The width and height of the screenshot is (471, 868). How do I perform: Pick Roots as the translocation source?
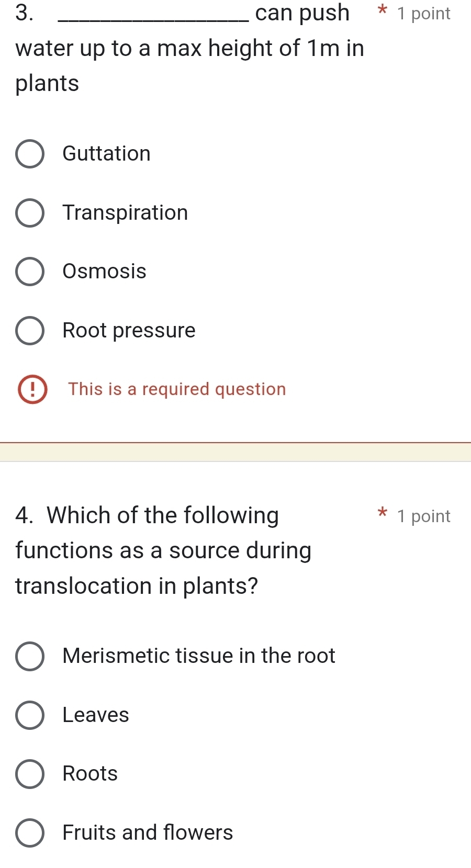click(x=30, y=773)
